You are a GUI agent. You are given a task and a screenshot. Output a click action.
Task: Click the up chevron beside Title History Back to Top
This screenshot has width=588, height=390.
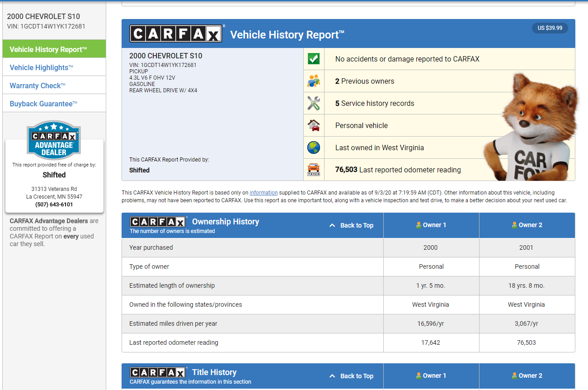[332, 376]
